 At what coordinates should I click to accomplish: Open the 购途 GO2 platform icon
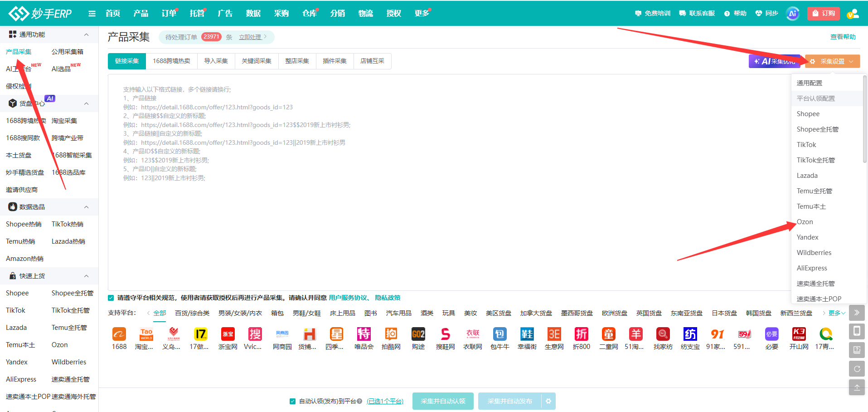pyautogui.click(x=418, y=334)
